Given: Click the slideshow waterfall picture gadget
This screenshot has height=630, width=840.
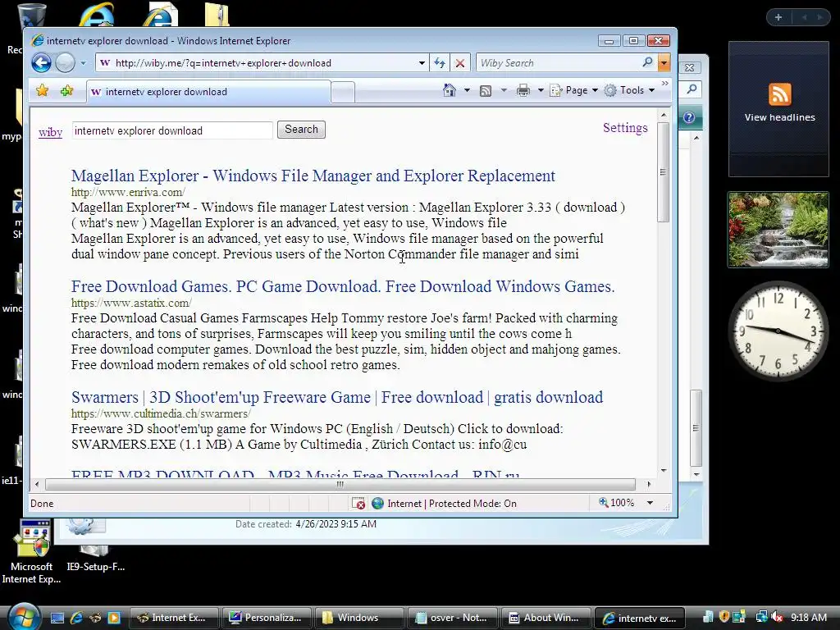Looking at the screenshot, I should [x=778, y=230].
